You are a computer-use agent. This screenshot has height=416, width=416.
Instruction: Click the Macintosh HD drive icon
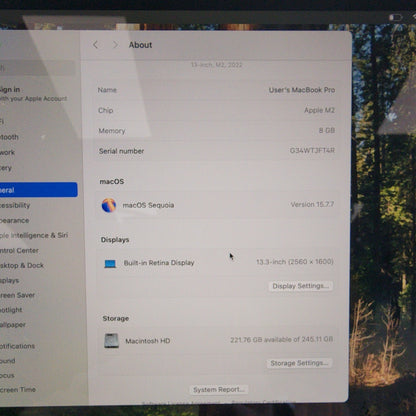tap(111, 341)
